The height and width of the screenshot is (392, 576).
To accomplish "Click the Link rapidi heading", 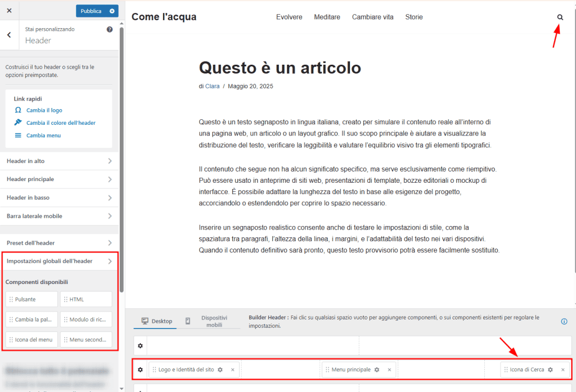I will (x=28, y=99).
